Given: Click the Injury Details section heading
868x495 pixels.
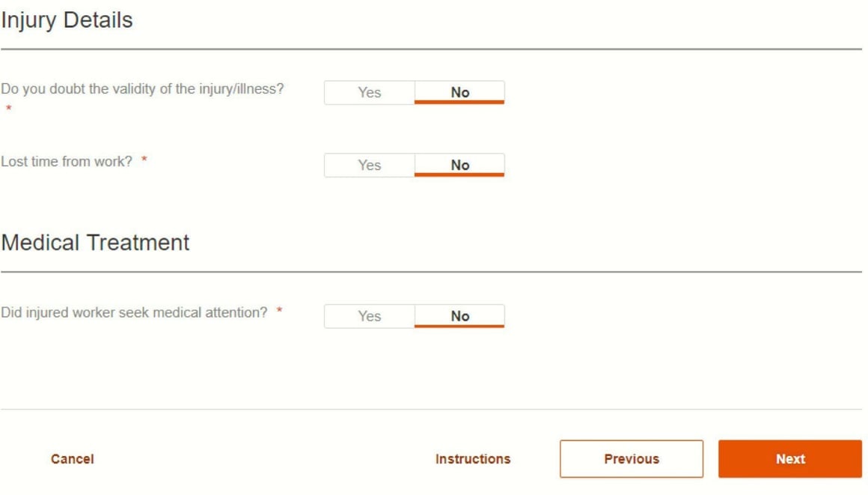Looking at the screenshot, I should click(x=67, y=20).
